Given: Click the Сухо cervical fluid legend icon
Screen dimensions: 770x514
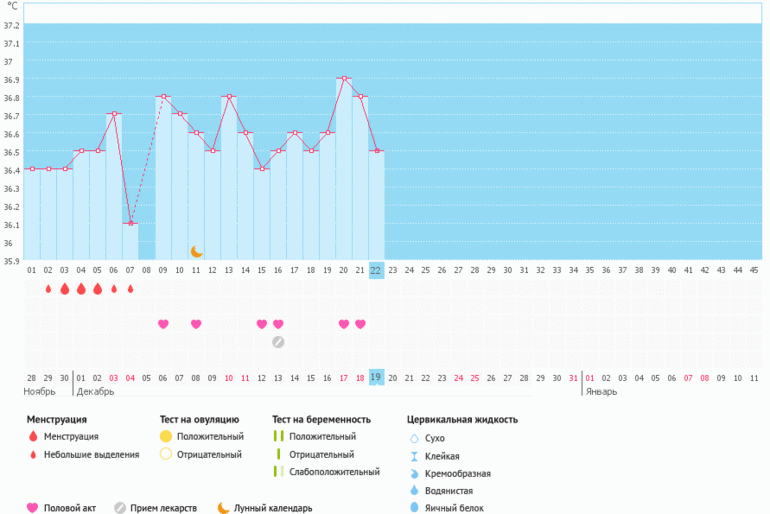Looking at the screenshot, I should (x=414, y=438).
